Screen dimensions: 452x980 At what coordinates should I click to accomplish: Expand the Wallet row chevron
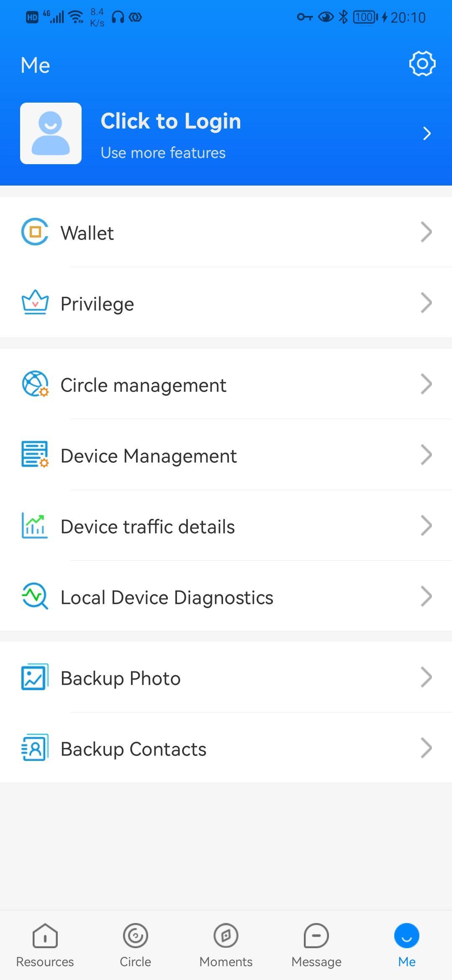tap(426, 232)
